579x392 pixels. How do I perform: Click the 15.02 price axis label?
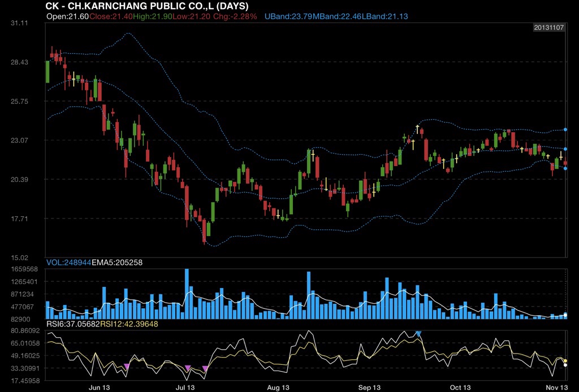click(19, 258)
